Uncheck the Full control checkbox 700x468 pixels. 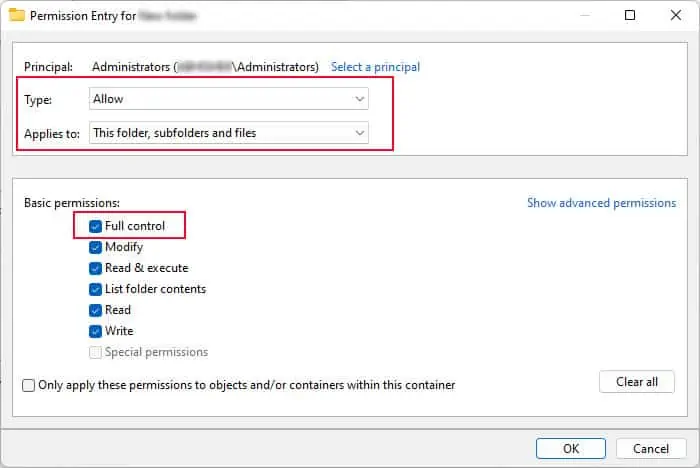(95, 226)
